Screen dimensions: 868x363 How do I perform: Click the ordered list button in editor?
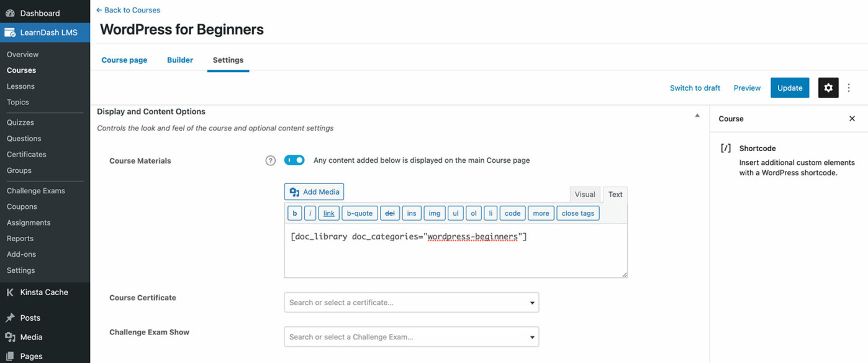(x=473, y=213)
